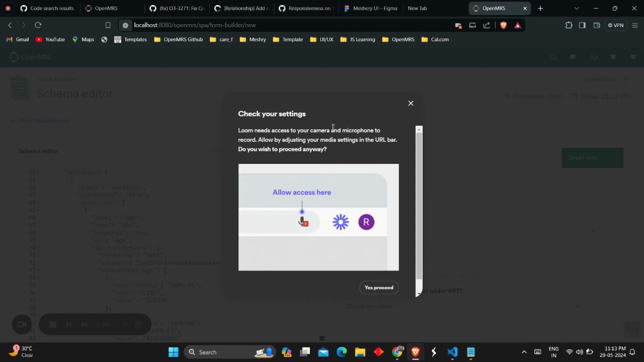Expand the Meshry bookmark folder
The width and height of the screenshot is (644, 362).
coord(253,39)
